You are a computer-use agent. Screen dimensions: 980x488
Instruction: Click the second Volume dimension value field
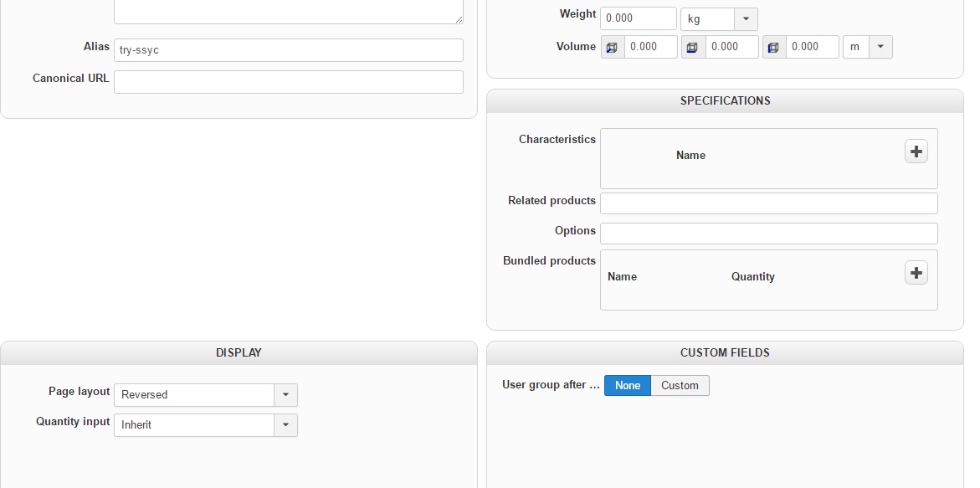[x=731, y=47]
